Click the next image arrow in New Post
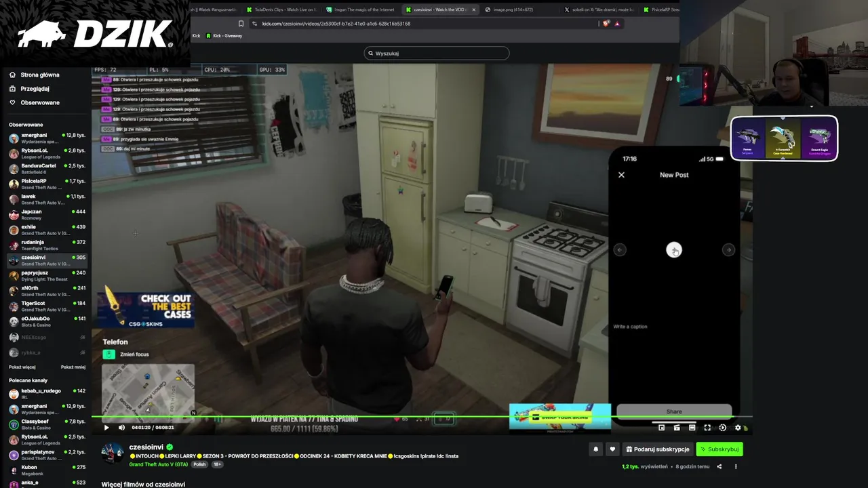This screenshot has width=868, height=488. click(728, 250)
